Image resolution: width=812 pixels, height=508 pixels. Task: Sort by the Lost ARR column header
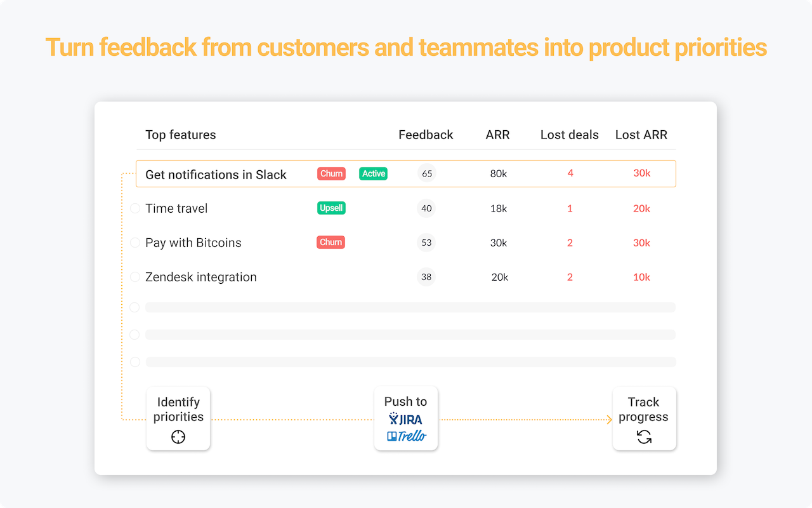[641, 135]
